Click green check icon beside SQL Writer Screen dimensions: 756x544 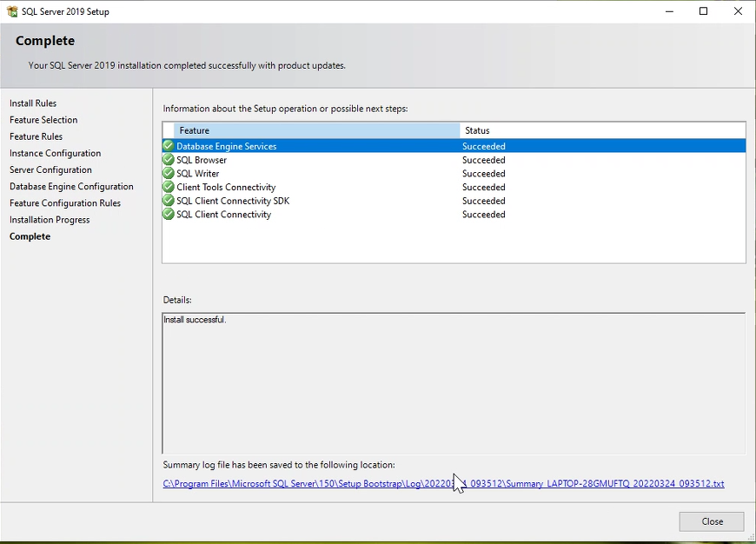[x=169, y=173]
